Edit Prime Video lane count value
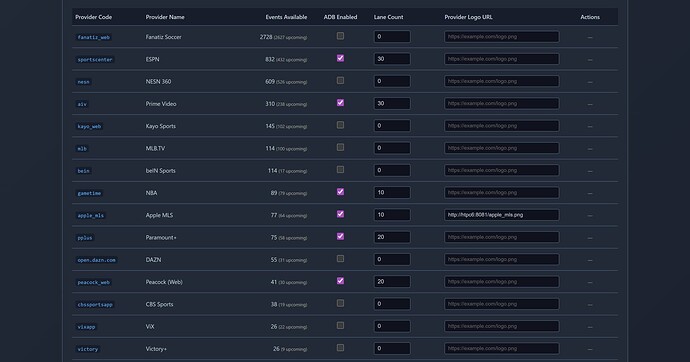 pyautogui.click(x=392, y=103)
